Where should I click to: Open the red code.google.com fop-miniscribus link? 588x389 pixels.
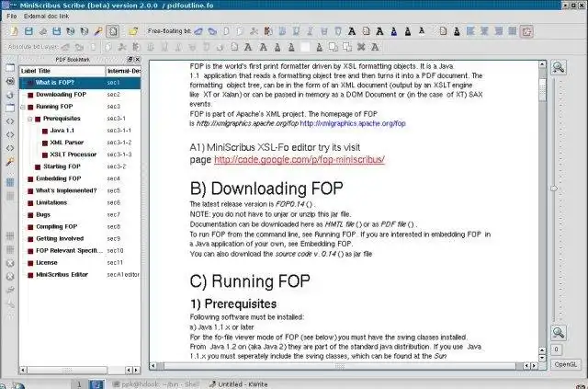pos(300,160)
